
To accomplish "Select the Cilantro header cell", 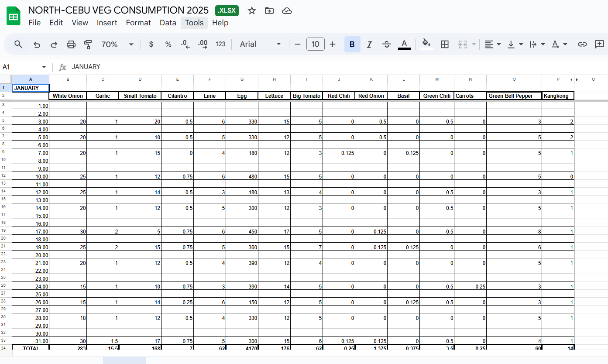I will (178, 96).
